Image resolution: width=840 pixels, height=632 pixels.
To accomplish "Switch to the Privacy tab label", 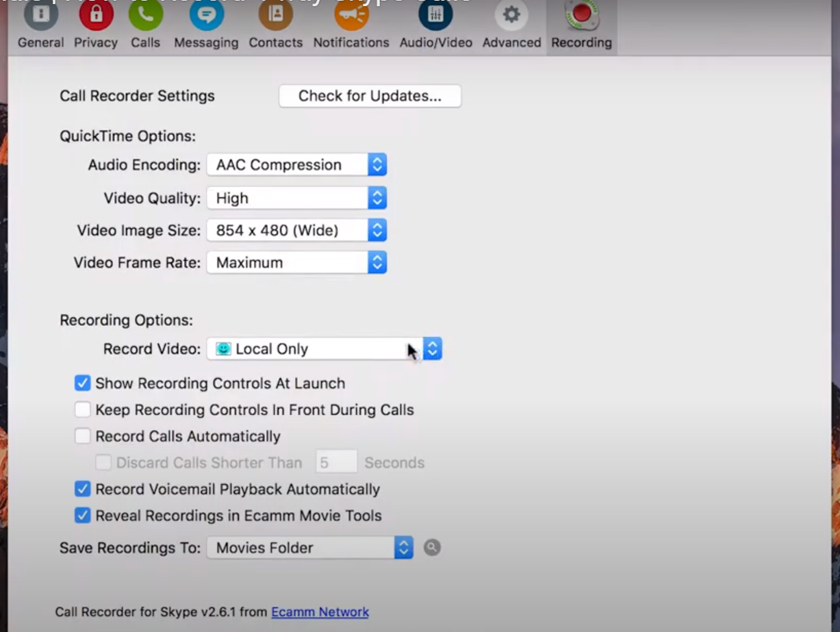I will click(96, 42).
